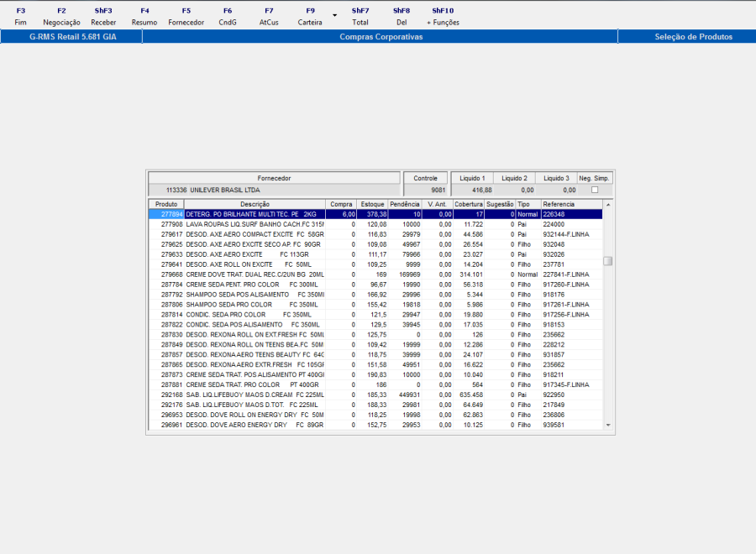Click the product list scrollbar thumb

click(608, 260)
